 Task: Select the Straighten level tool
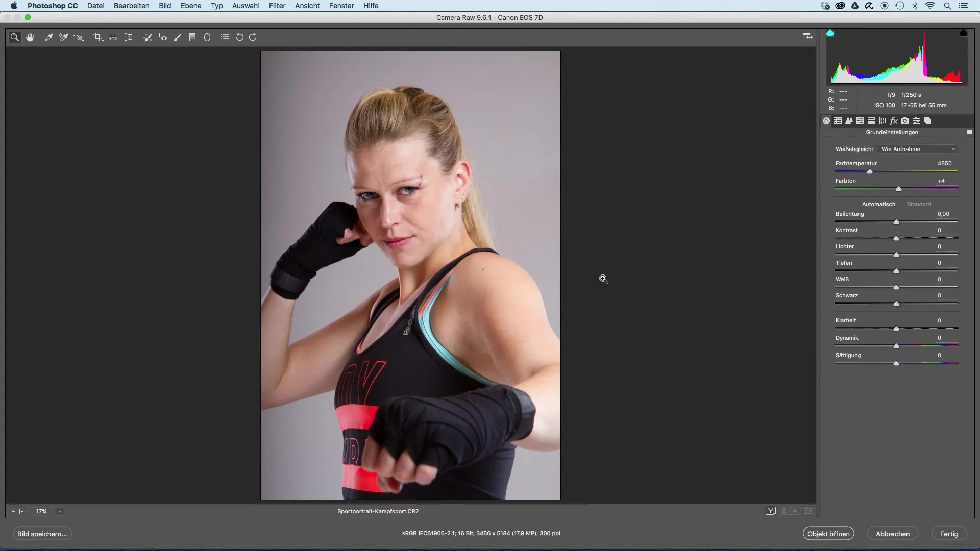113,37
